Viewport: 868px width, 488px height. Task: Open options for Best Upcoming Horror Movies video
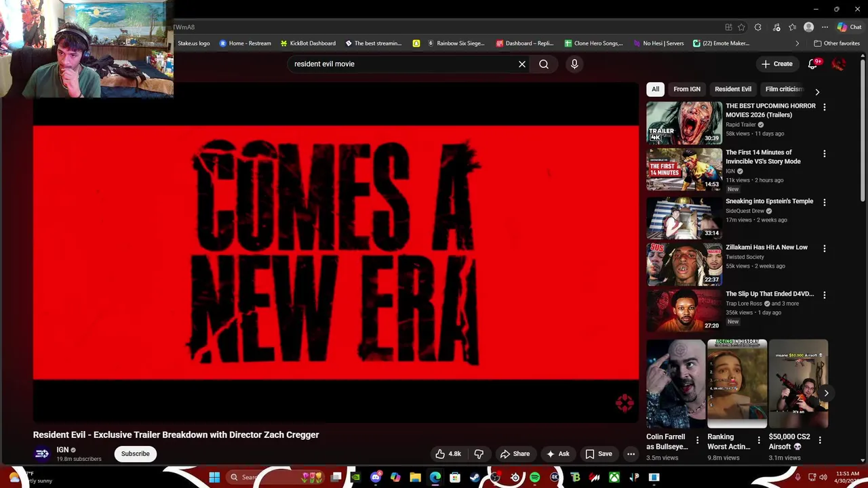(825, 107)
